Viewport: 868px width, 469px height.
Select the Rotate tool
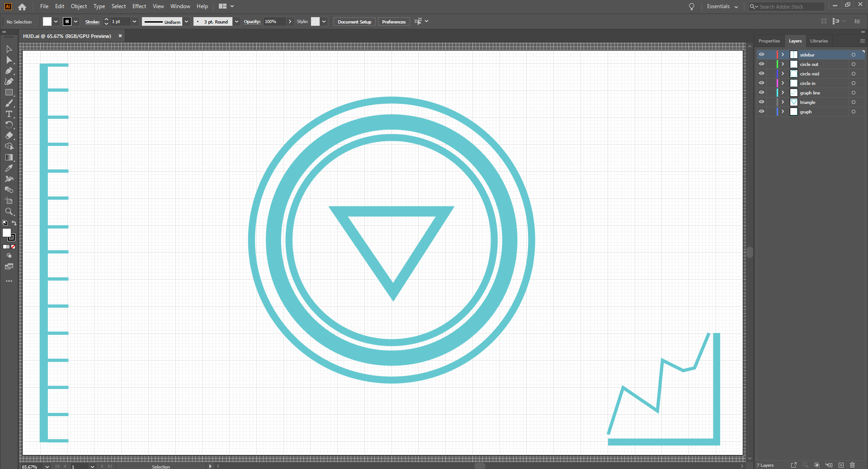(x=9, y=125)
